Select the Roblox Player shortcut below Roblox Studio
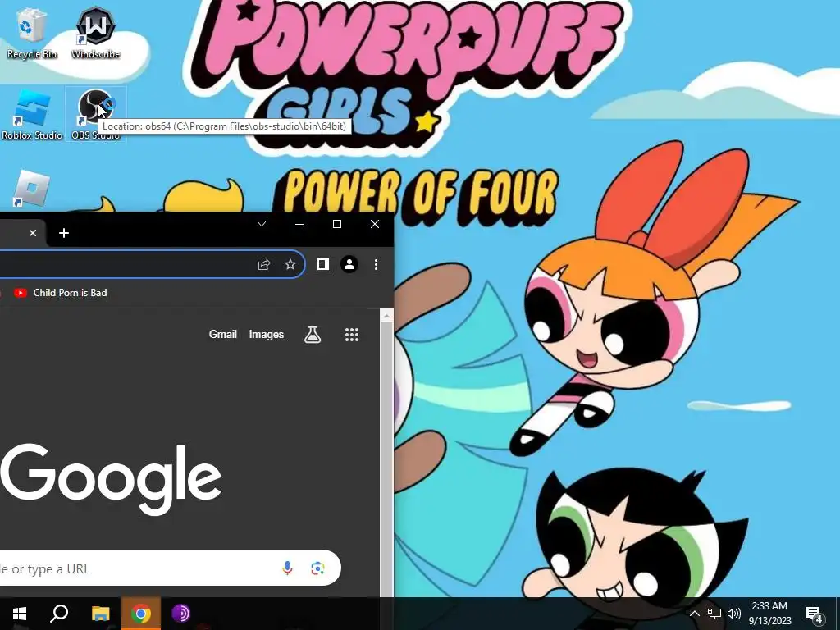 [32, 189]
